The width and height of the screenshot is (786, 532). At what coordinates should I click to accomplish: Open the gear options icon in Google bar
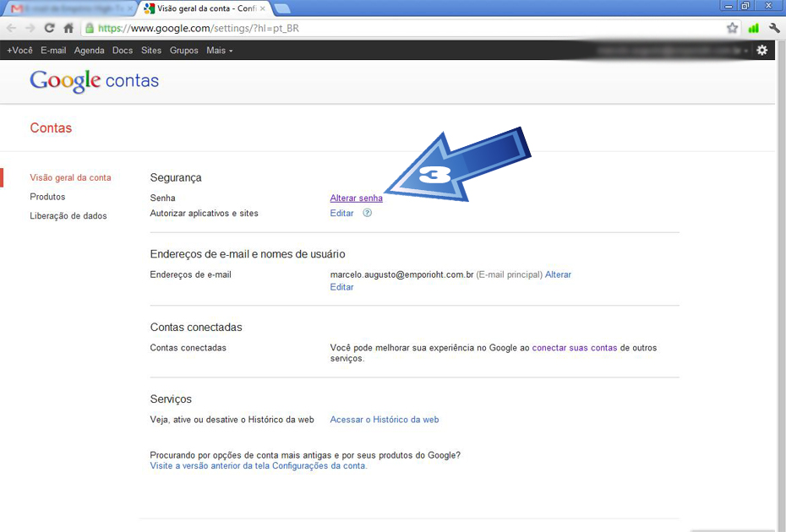point(762,50)
